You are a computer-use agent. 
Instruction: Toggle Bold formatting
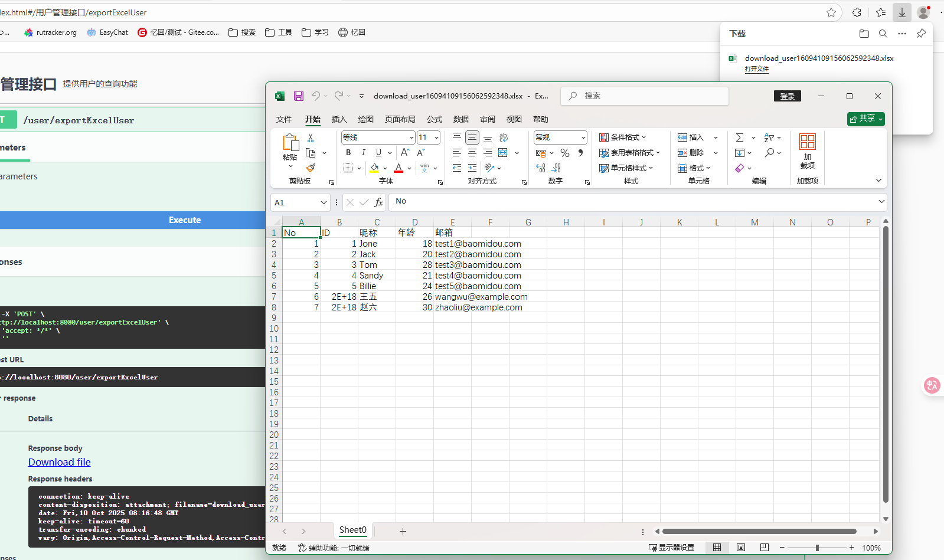(348, 153)
